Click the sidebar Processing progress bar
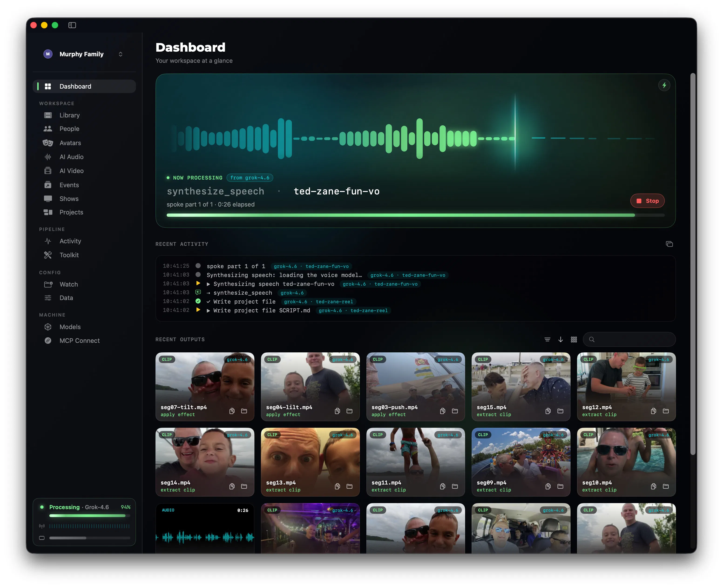The width and height of the screenshot is (723, 588). click(x=89, y=515)
